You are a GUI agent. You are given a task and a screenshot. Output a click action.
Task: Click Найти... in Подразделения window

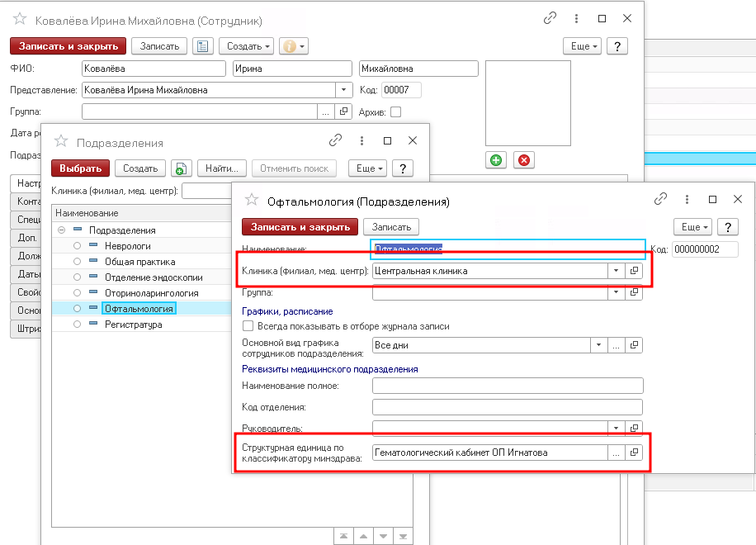pos(222,168)
